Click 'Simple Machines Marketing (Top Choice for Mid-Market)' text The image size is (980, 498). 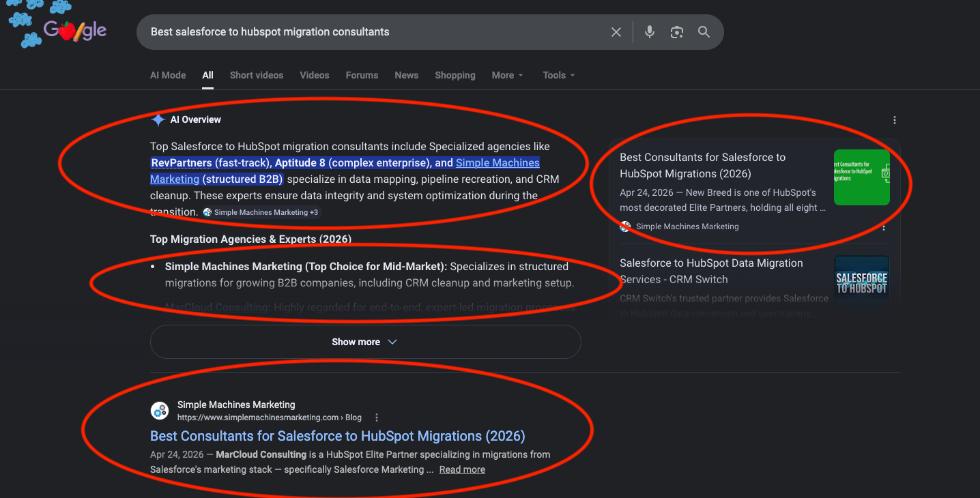[x=306, y=267]
